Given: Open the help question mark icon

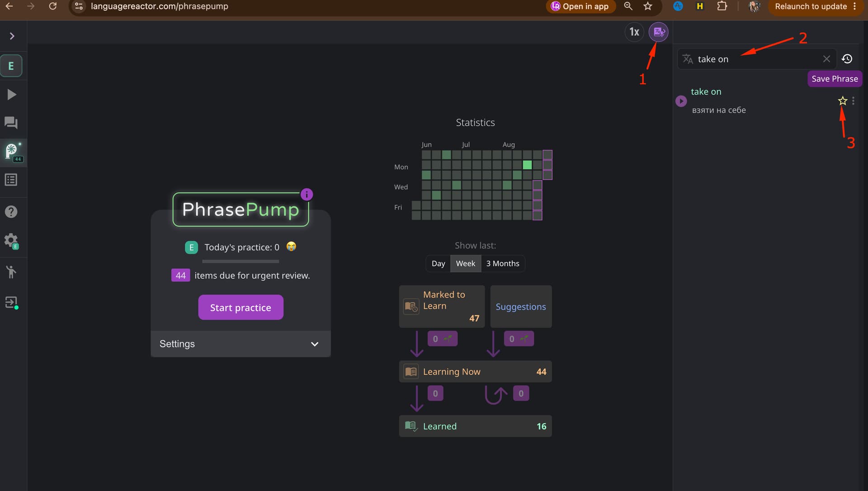Looking at the screenshot, I should coord(11,211).
